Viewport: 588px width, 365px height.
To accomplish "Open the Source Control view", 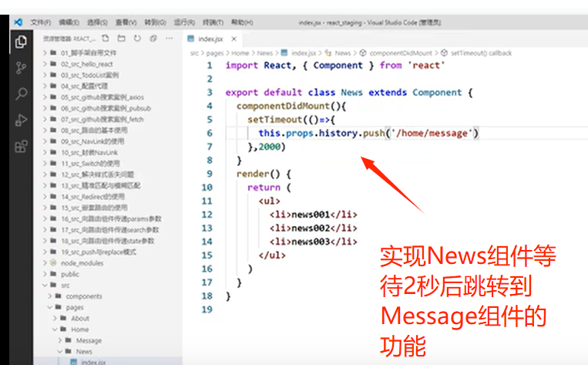I will pos(21,68).
